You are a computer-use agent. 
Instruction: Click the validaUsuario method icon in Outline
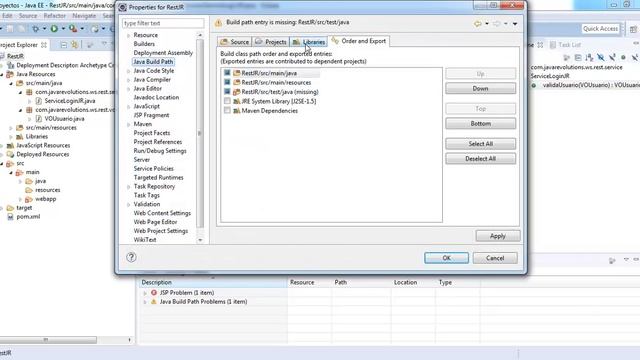pos(533,85)
